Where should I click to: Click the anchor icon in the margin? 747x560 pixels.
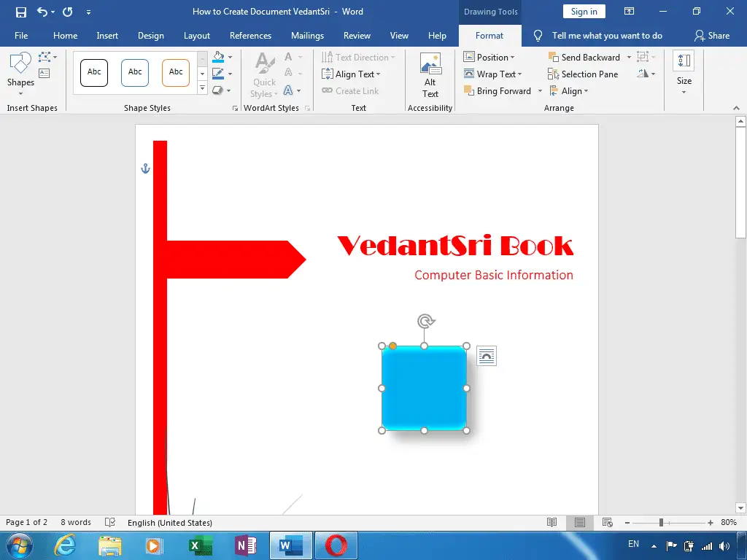(x=146, y=168)
